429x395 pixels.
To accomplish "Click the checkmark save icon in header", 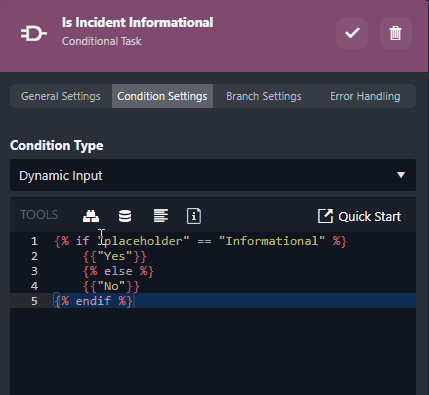I will tap(352, 33).
